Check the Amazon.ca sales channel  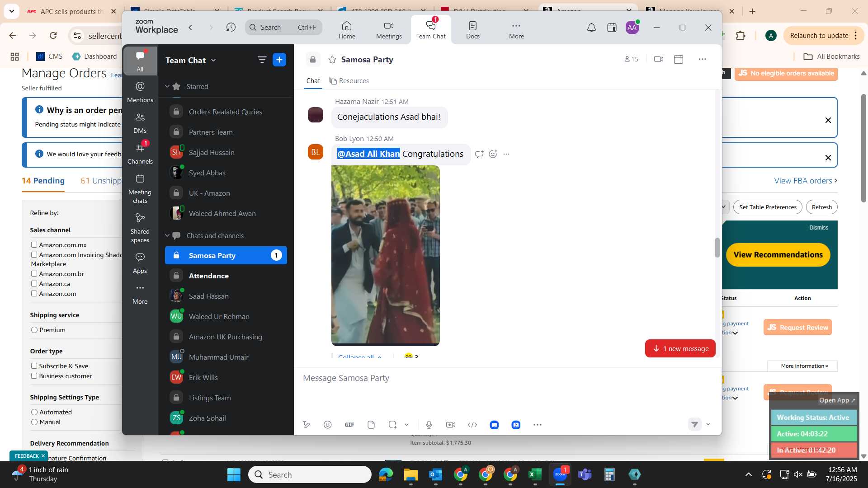coord(34,283)
